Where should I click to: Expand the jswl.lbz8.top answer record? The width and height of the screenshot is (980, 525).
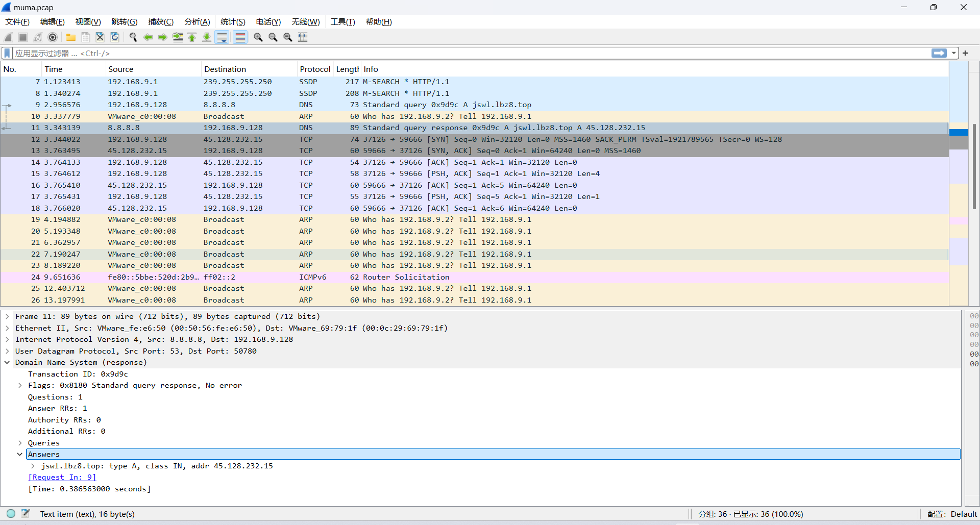point(33,466)
